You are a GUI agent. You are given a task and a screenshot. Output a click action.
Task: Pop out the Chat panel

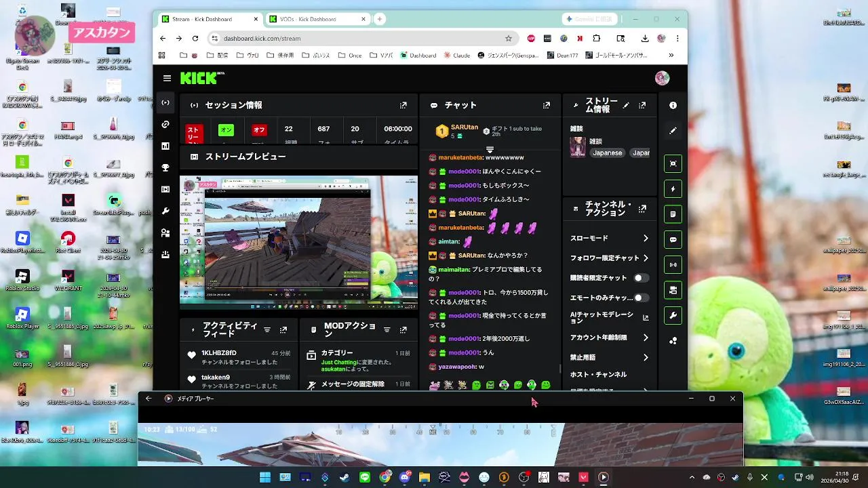[547, 105]
